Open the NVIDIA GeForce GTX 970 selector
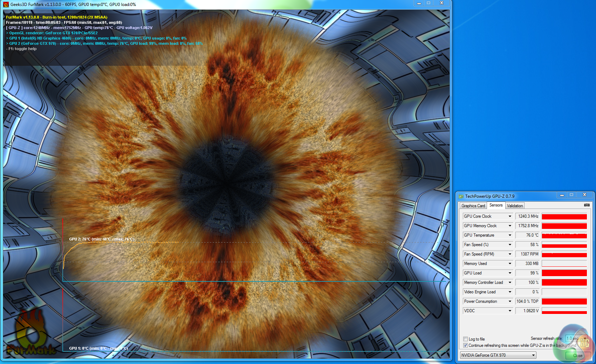 (x=498, y=355)
